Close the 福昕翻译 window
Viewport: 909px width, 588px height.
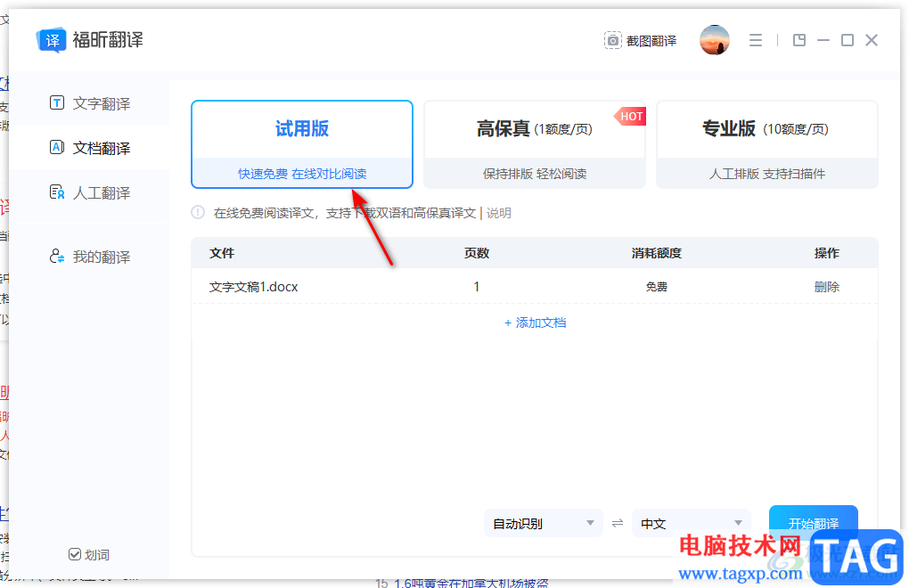point(872,40)
